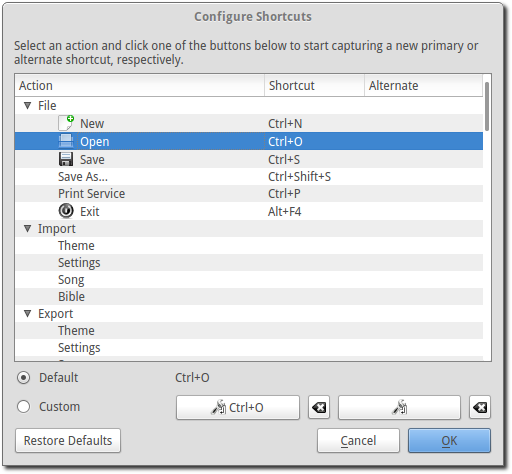Clear the primary shortcut with backspace icon
Viewport: 512px width, 474px height.
pos(319,407)
